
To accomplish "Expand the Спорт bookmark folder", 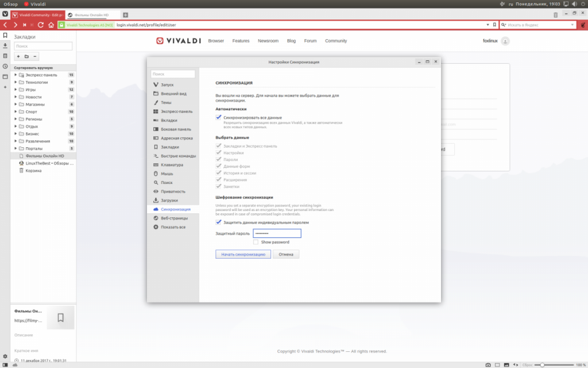I will pos(16,112).
